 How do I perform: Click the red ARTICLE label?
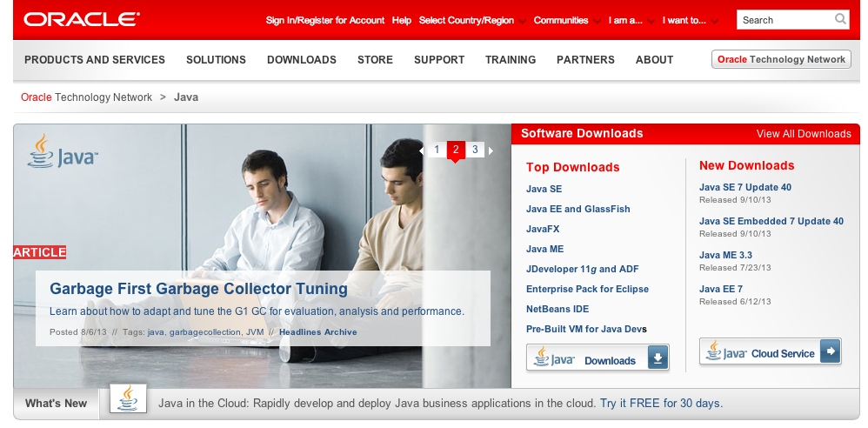40,252
